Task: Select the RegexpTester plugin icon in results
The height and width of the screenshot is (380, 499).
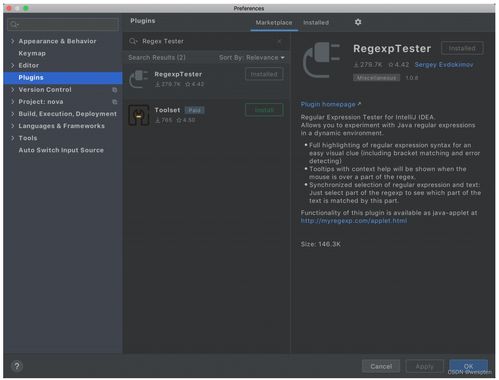Action: (139, 79)
